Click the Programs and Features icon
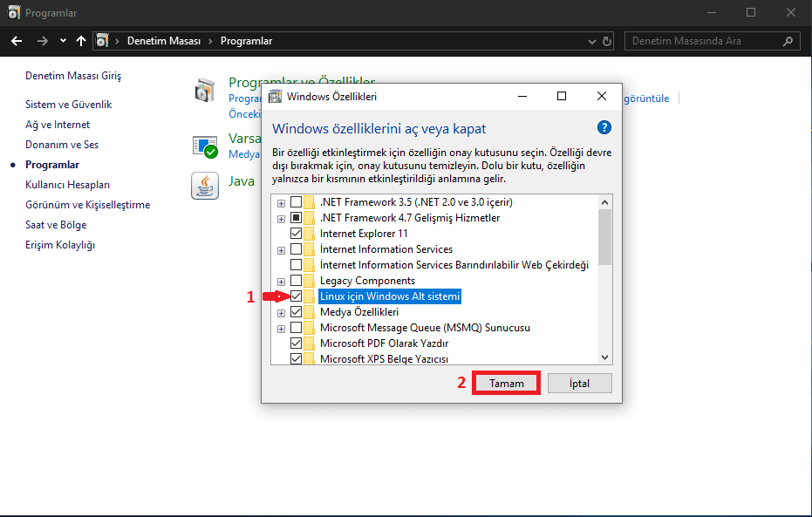Viewport: 812px width, 517px height. click(205, 90)
